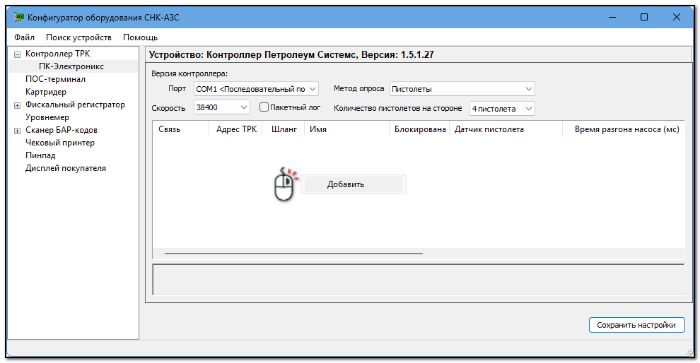Image resolution: width=700 pixels, height=363 pixels.
Task: Expand the Фискальный регистратор node
Action: pos(17,105)
